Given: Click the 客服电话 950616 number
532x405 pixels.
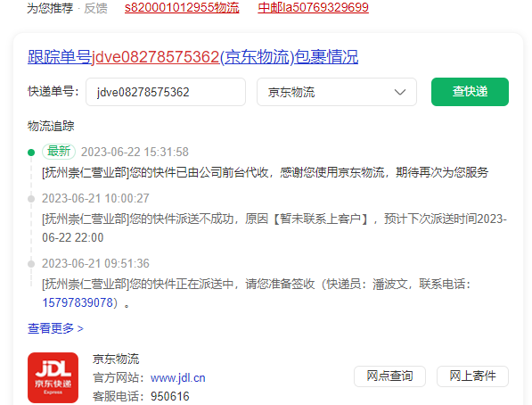Looking at the screenshot, I should tap(170, 396).
